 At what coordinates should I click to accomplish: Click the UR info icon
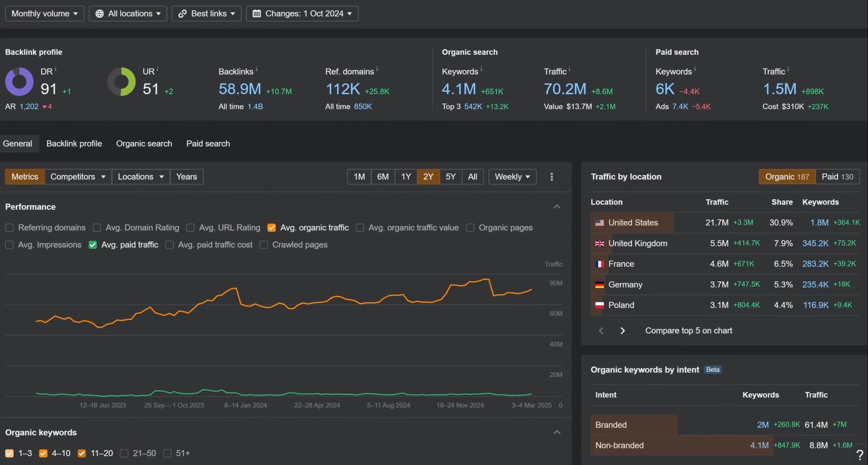click(x=158, y=69)
